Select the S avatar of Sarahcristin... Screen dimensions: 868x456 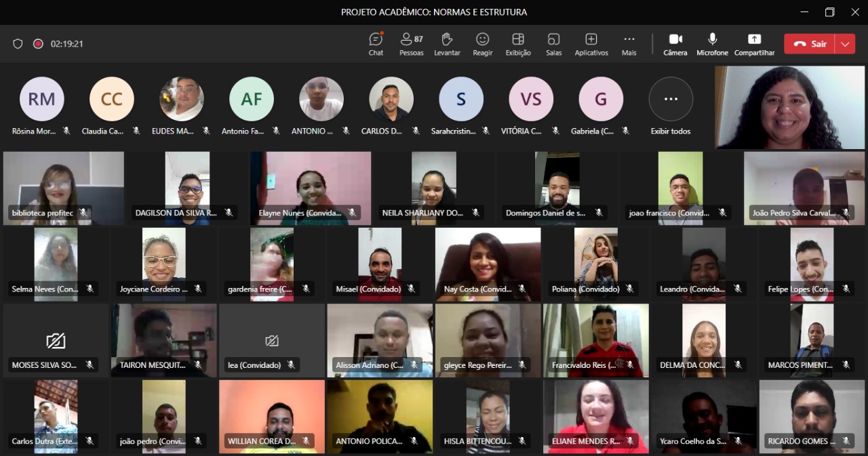pos(461,99)
